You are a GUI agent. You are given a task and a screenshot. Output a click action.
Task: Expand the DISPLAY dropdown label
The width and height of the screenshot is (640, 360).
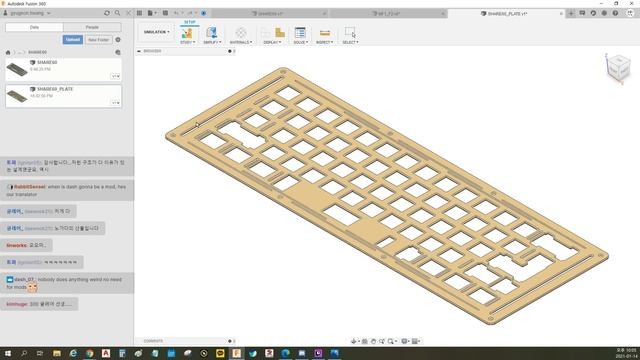(272, 42)
